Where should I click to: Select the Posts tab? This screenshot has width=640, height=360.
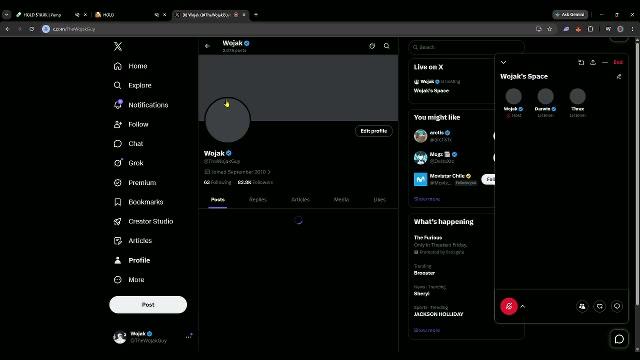[218, 200]
